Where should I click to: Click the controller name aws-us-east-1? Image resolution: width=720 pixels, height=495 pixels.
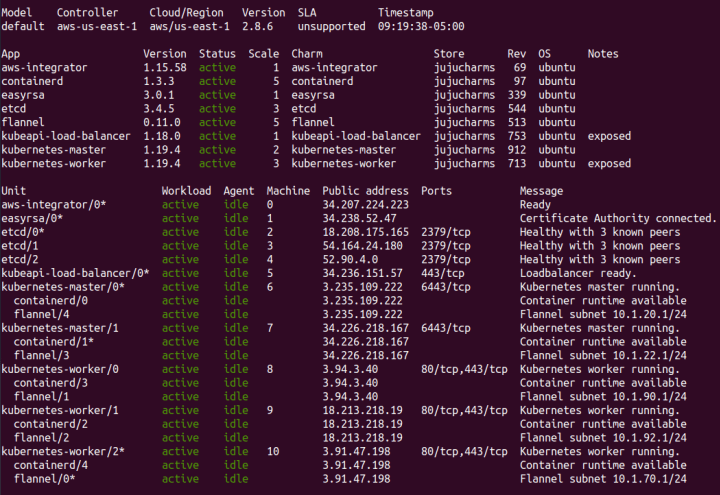tap(97, 27)
